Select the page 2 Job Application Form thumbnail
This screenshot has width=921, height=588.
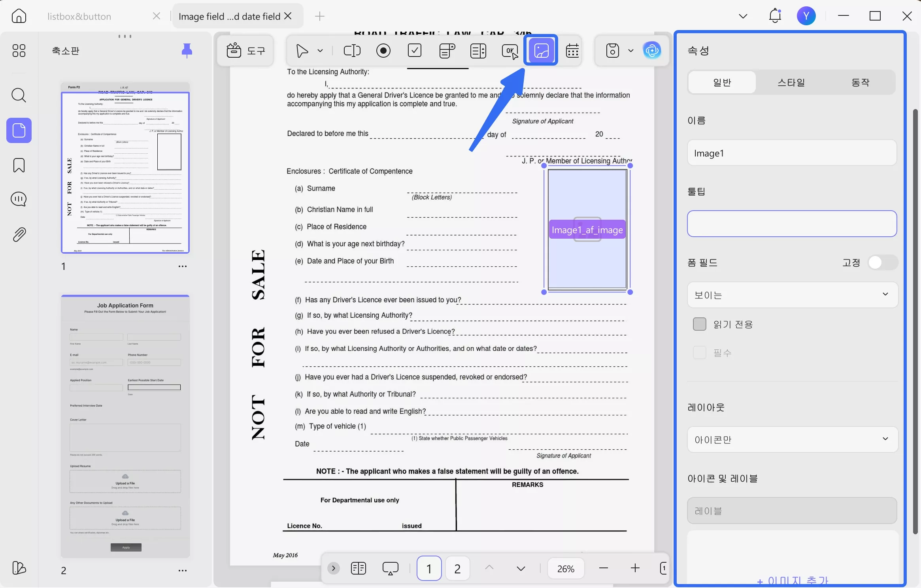125,426
